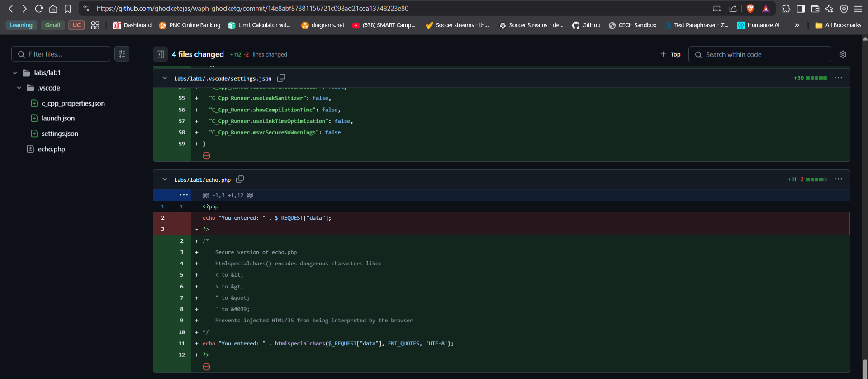Open the GitHub bookmark
Viewport: 868px width, 379px height.
(x=586, y=25)
